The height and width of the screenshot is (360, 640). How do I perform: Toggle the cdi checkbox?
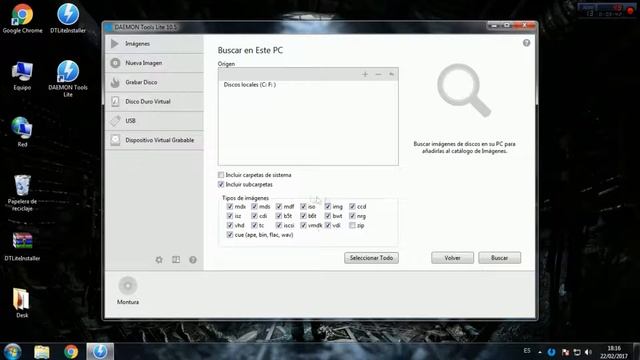point(254,216)
